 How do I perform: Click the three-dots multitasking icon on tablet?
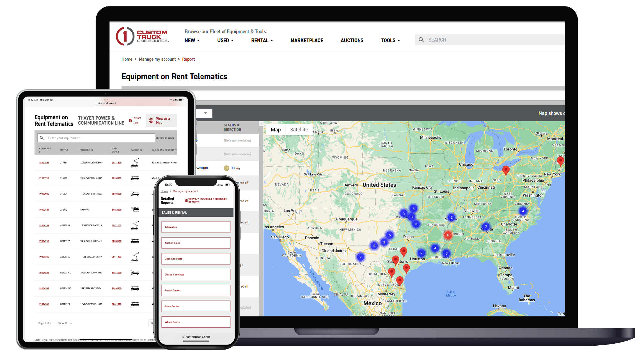(106, 100)
